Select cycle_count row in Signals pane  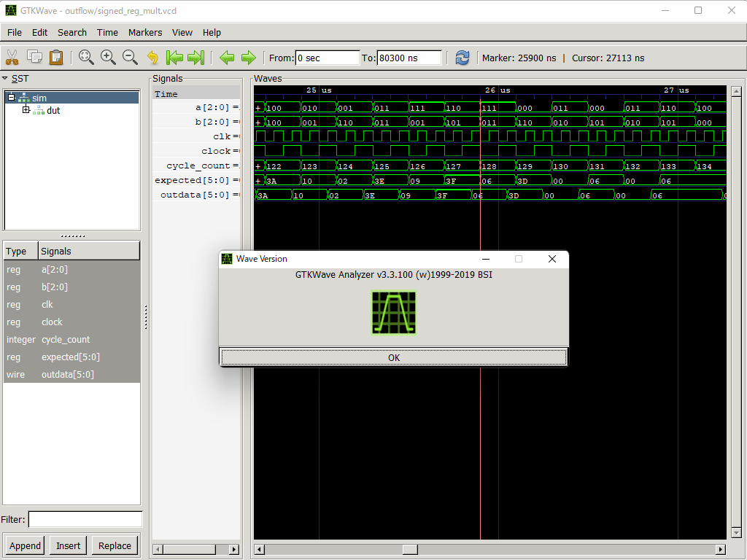(x=196, y=166)
